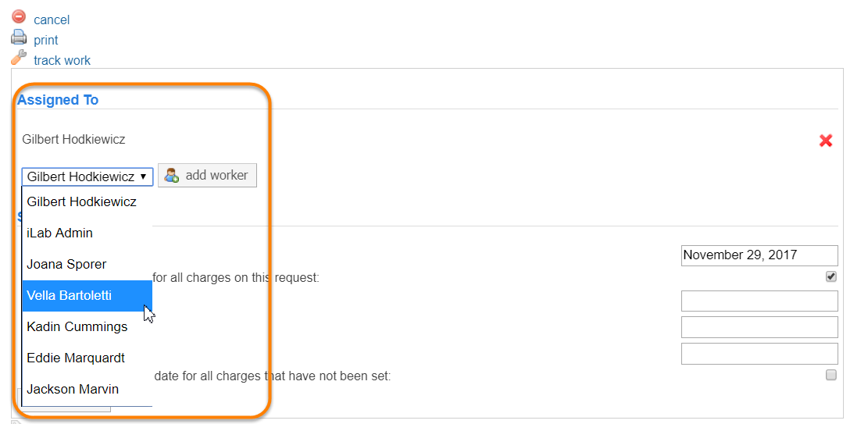Select Joana Sporer in the dropdown

point(66,264)
